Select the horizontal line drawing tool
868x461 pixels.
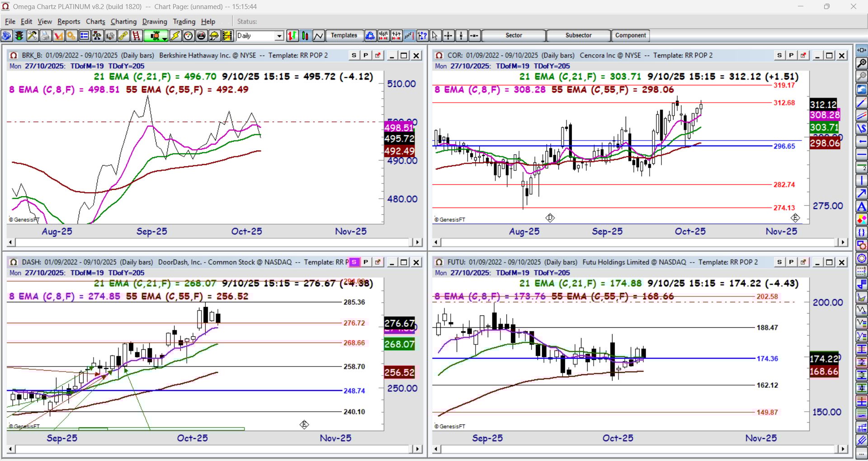point(862,155)
